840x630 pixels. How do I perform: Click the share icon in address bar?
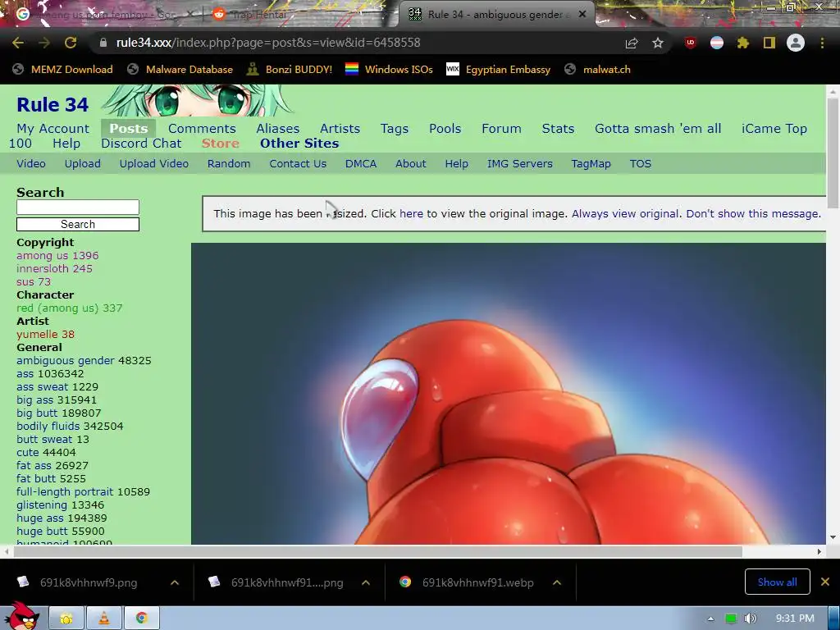point(632,43)
